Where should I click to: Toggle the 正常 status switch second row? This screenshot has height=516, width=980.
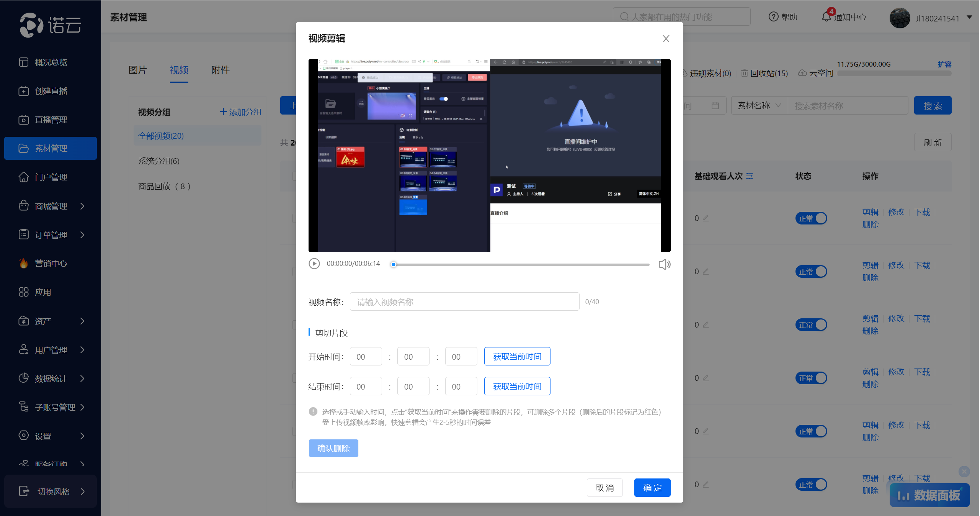coord(813,270)
